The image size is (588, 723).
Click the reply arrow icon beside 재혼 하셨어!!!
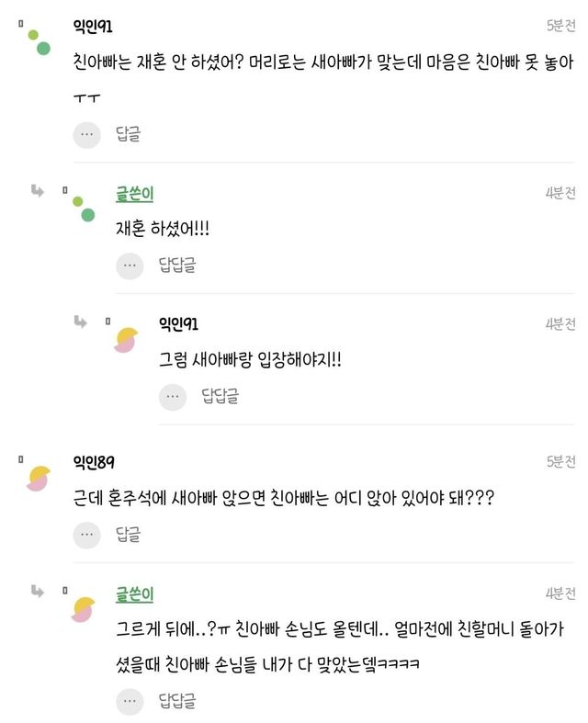coord(37,191)
